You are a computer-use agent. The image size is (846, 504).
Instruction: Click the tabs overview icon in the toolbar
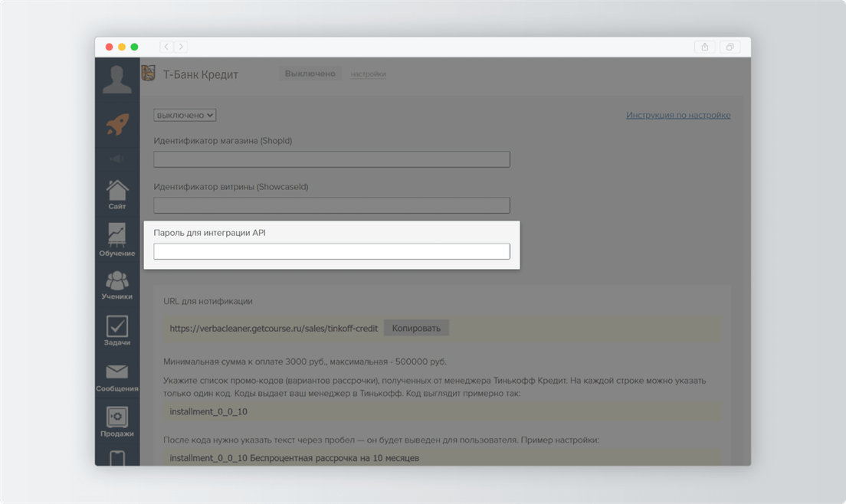[730, 47]
